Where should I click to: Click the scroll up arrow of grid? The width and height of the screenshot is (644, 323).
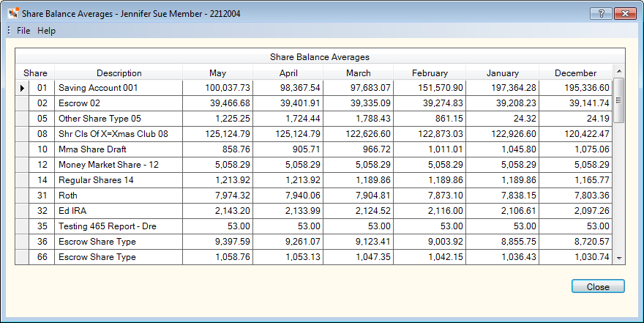click(619, 72)
